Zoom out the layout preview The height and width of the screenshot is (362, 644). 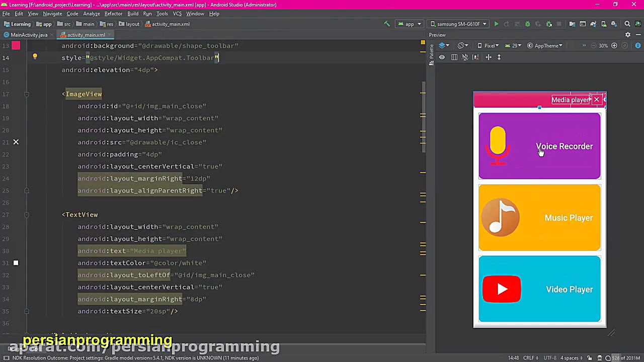594,46
